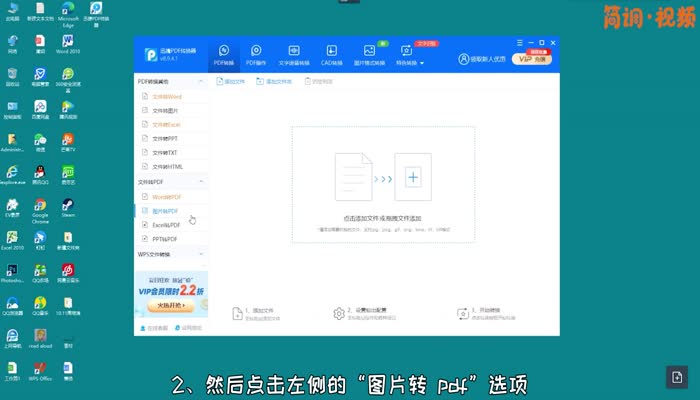Open the hamburger menu in title bar

[522, 42]
